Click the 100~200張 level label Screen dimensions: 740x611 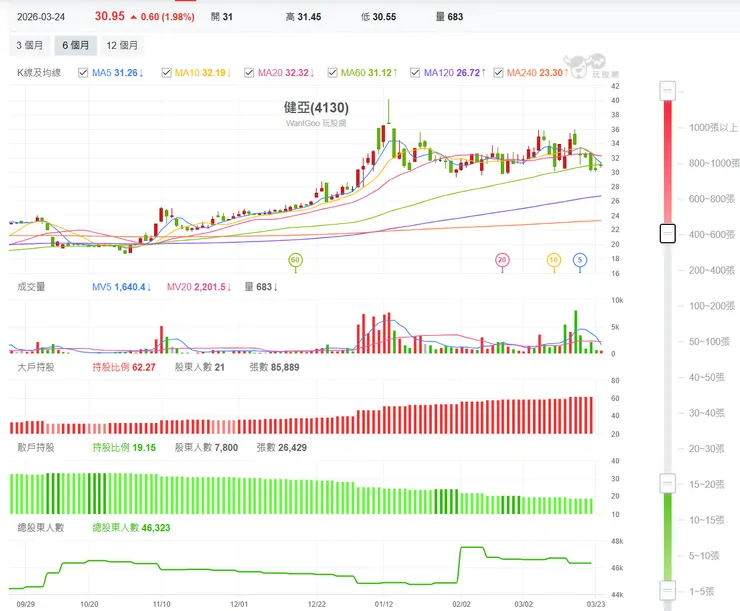(712, 306)
